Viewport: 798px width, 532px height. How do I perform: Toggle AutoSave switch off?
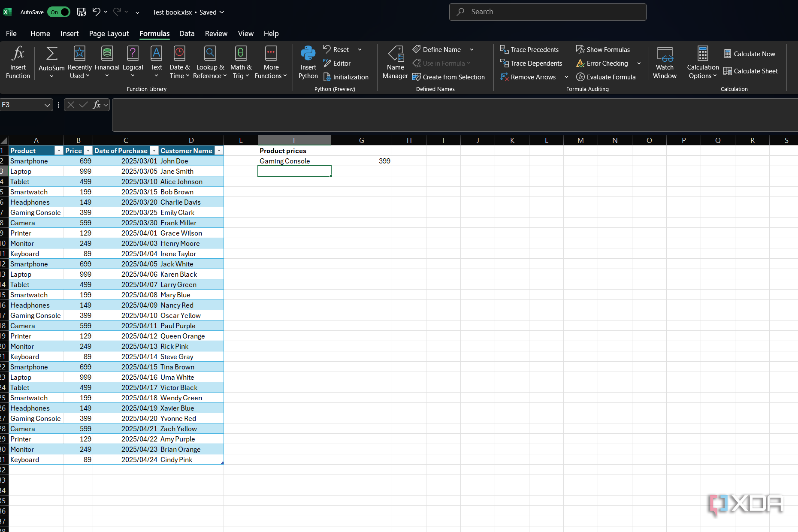pos(59,12)
